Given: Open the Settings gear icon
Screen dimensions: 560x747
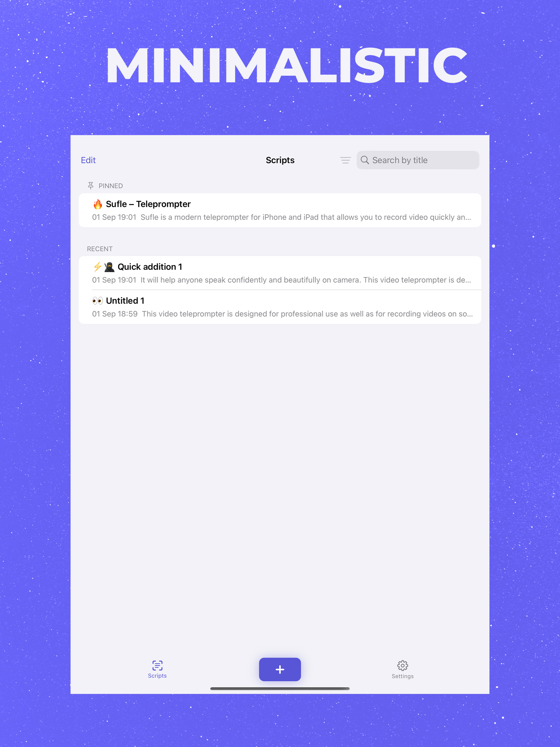Looking at the screenshot, I should [x=402, y=665].
